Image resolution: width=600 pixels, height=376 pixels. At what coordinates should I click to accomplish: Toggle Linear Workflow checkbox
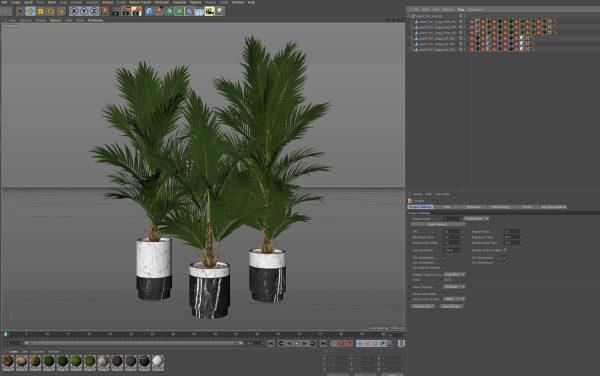(445, 294)
